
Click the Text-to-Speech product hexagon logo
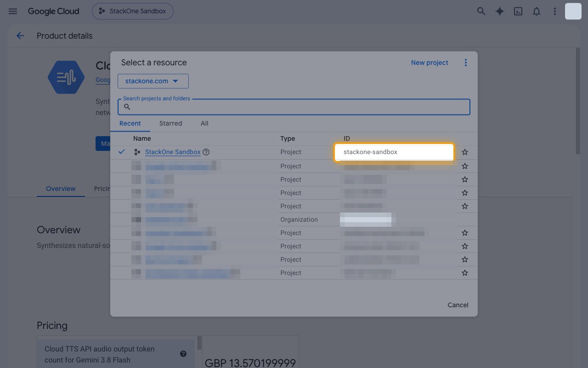tap(66, 77)
